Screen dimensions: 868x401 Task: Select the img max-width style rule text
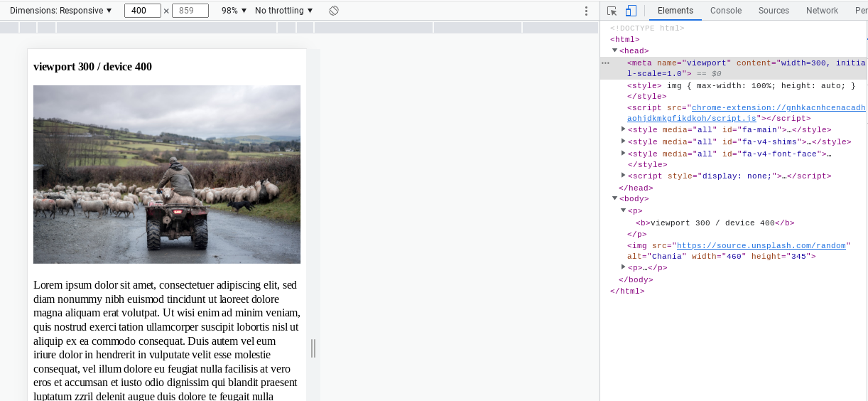761,85
